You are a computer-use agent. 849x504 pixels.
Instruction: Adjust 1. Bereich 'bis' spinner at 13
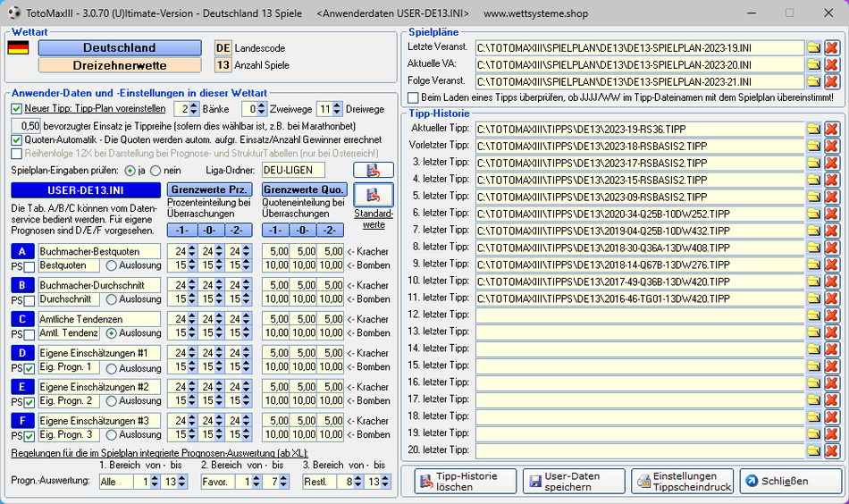[182, 482]
